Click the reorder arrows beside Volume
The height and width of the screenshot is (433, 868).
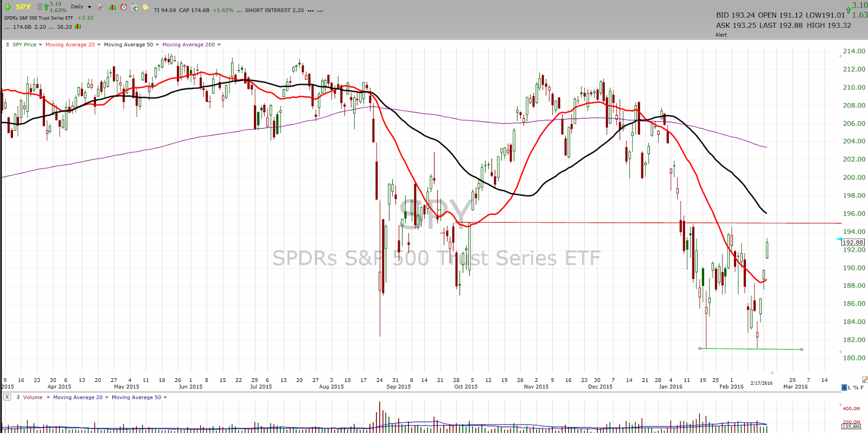coord(18,397)
